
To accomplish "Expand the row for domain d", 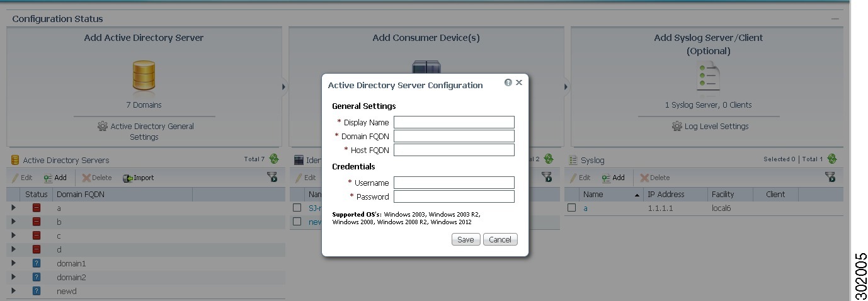I will coord(13,249).
